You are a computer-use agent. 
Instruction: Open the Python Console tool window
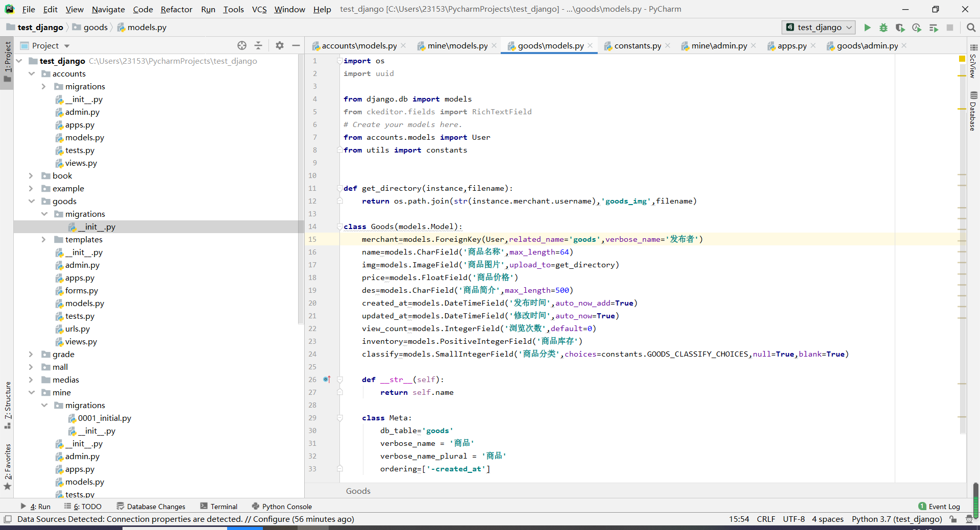(x=282, y=507)
